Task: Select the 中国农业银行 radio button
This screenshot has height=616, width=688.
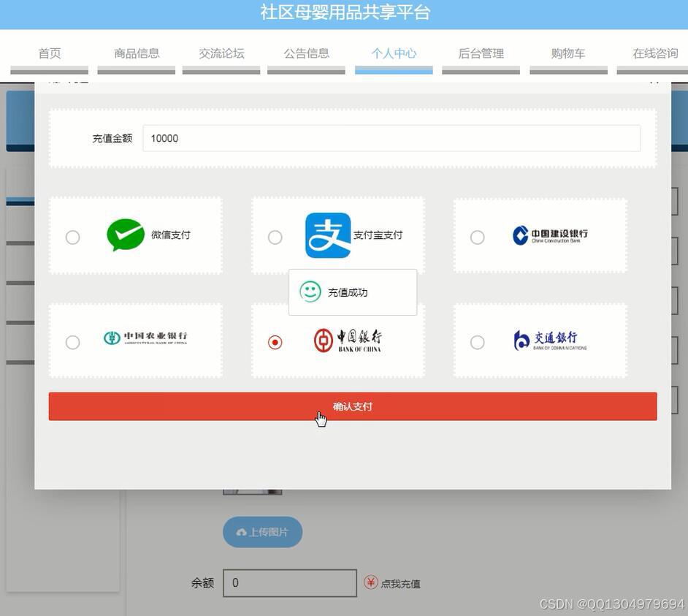Action: tap(73, 342)
